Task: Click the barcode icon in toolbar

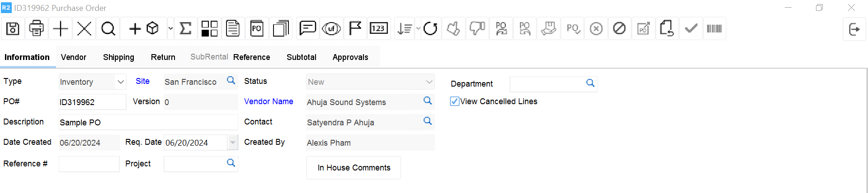Action: (x=714, y=29)
